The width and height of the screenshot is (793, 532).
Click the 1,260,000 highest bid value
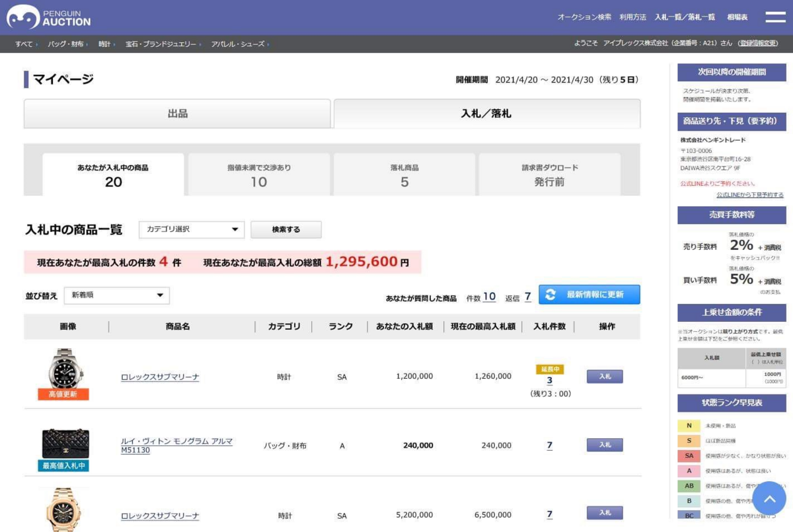(493, 376)
